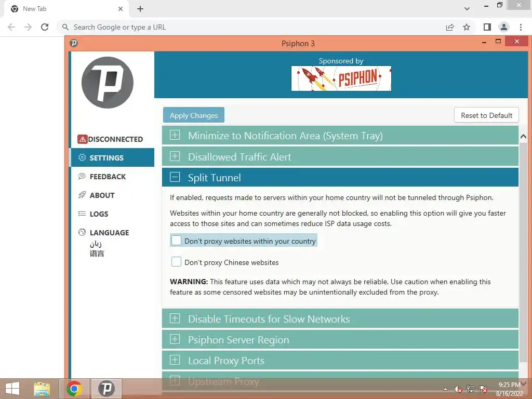Click the red disconnected warning icon
The width and height of the screenshot is (532, 399).
click(83, 139)
